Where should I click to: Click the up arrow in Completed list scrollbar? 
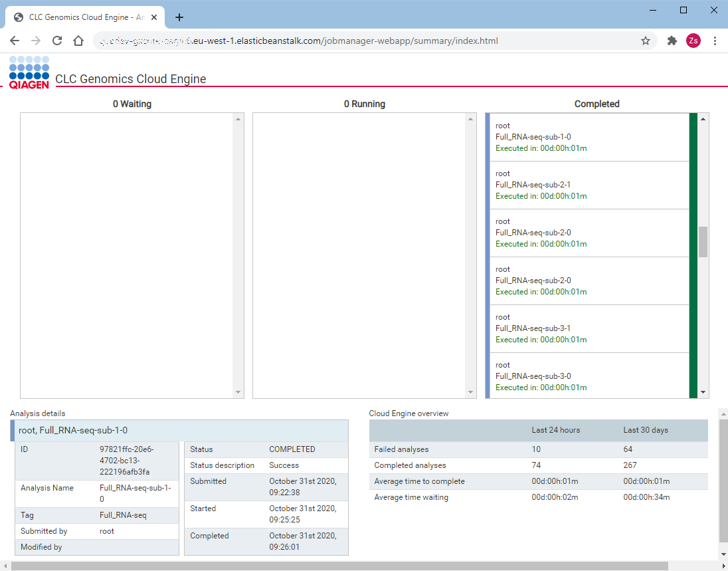click(703, 120)
